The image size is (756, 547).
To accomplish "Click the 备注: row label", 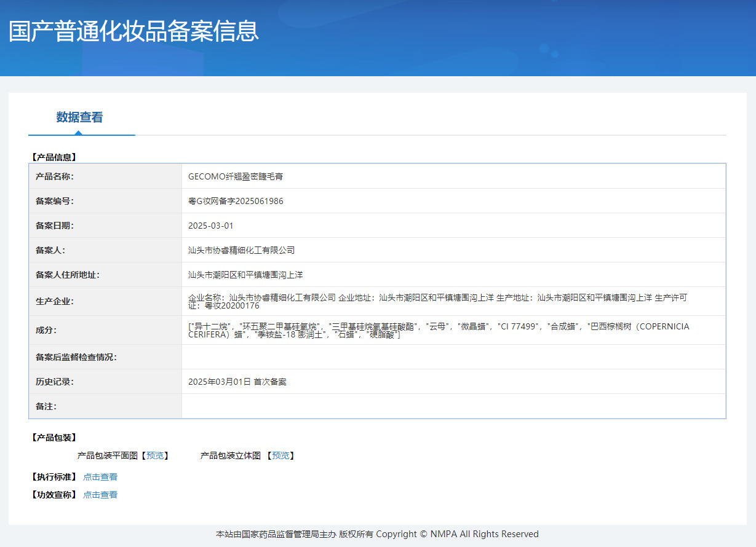I will point(46,406).
